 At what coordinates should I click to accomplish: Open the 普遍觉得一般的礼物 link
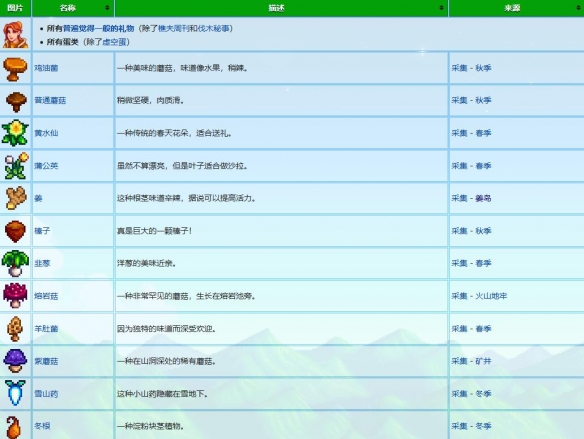[98, 28]
